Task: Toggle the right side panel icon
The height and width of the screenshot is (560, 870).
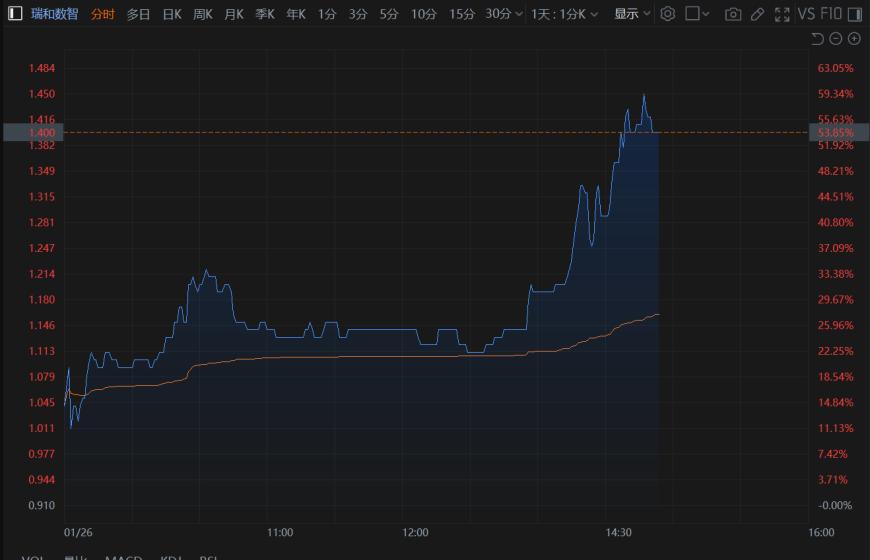Action: point(855,13)
